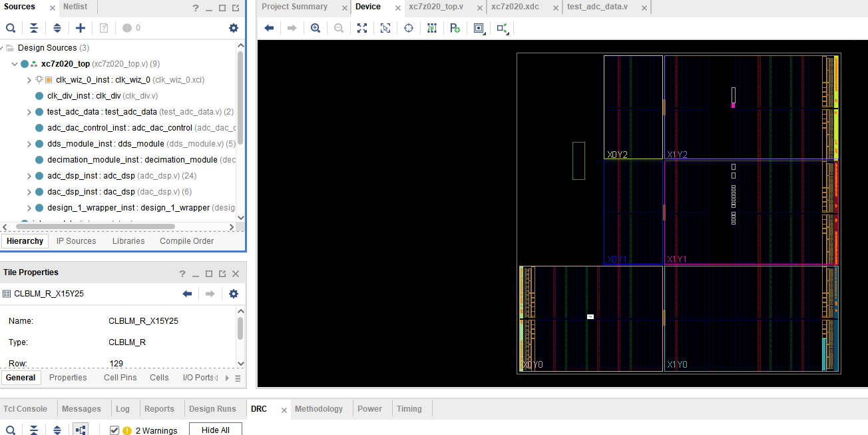Open the show cell connections menu
Screen dimensions: 868x435
503,28
